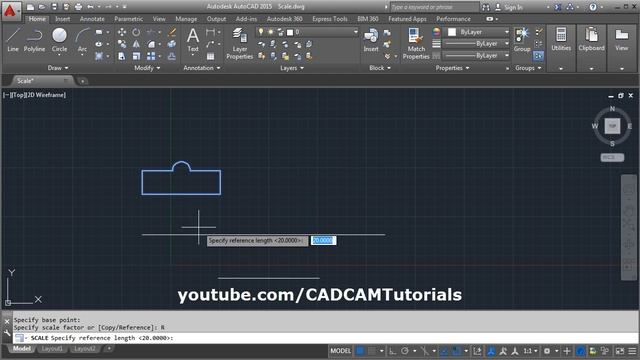Click Match Properties tool

(416, 44)
